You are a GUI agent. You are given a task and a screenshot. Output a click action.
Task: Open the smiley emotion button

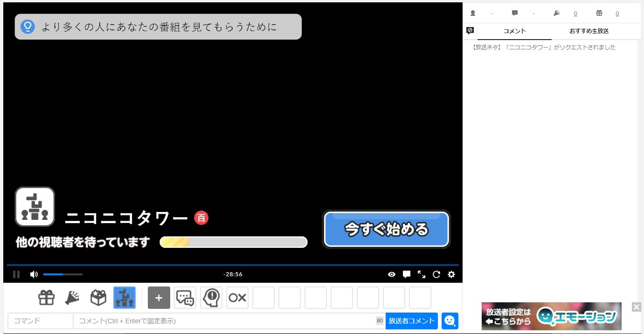tap(450, 321)
